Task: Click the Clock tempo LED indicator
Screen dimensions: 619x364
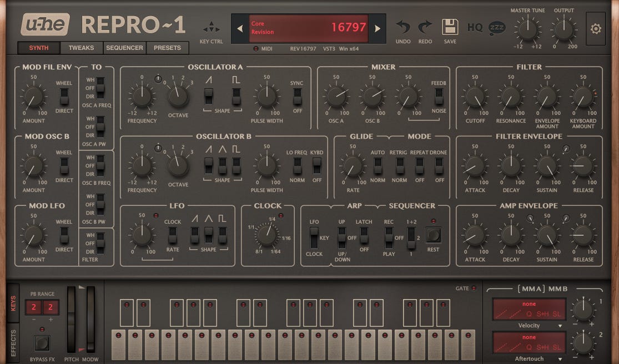Action: click(281, 216)
